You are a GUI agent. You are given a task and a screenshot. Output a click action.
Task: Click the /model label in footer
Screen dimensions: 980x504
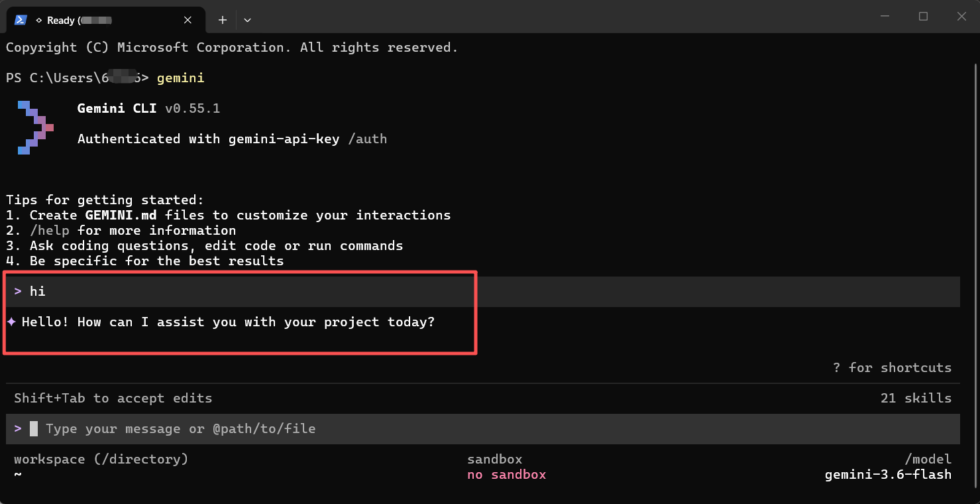click(x=928, y=459)
